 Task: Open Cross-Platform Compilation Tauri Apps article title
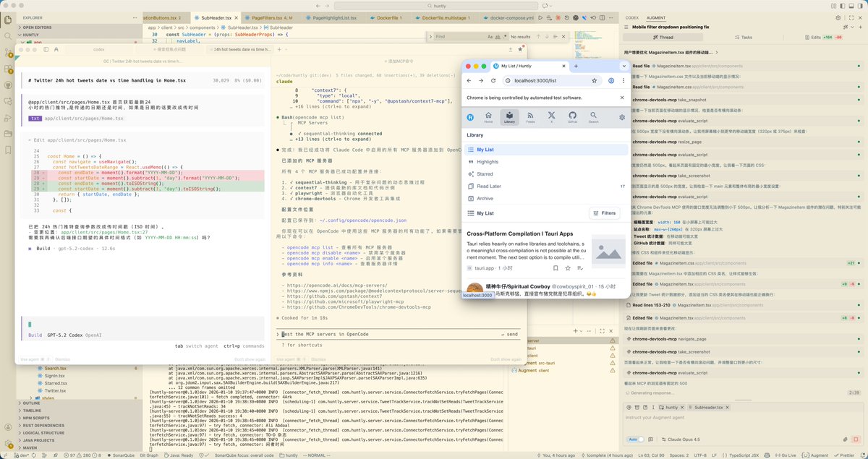pyautogui.click(x=519, y=233)
